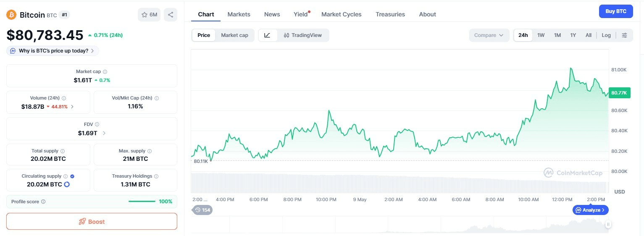Open the chart settings sliders icon
644x236 pixels.
click(x=625, y=35)
